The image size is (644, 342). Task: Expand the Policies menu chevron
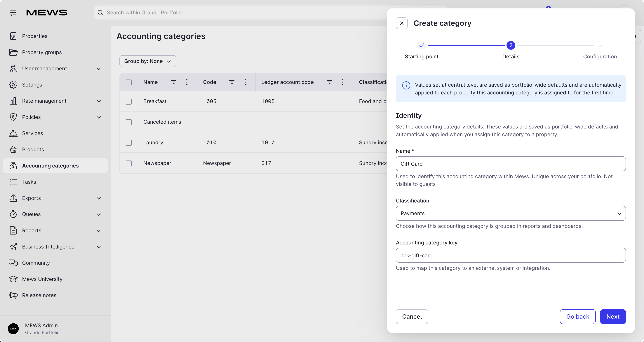(99, 117)
